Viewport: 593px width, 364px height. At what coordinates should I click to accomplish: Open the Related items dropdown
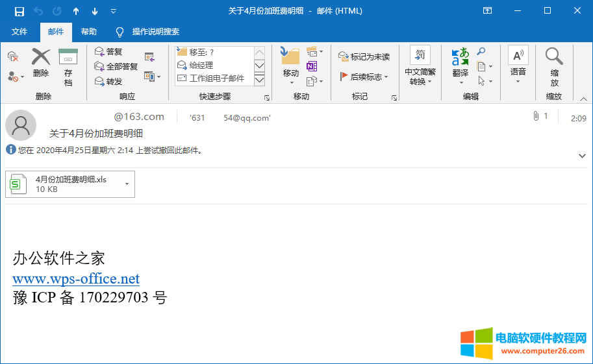[x=485, y=67]
